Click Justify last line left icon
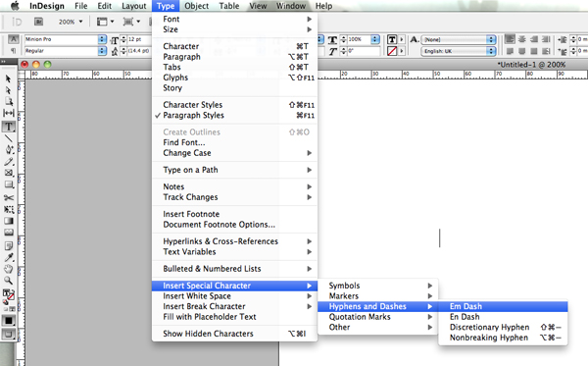588x366 pixels. 510,51
